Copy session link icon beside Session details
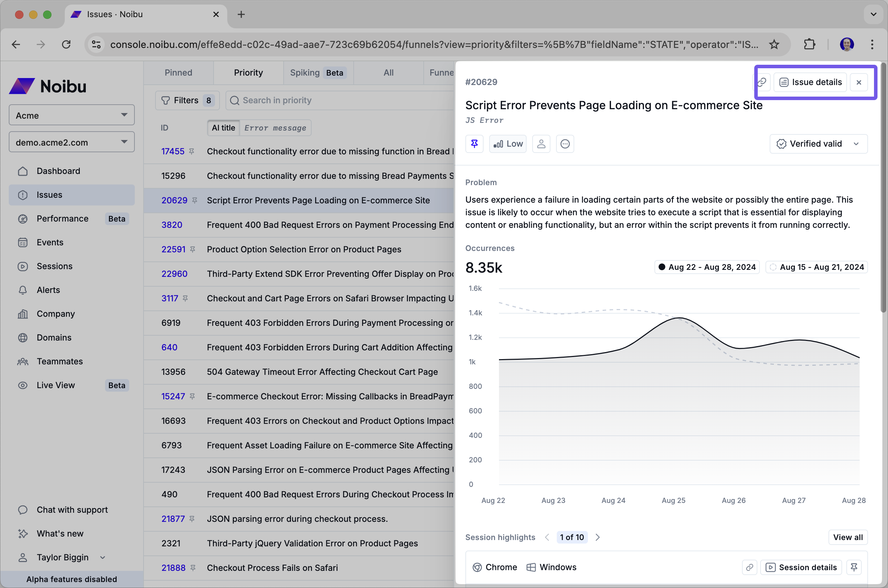This screenshot has height=588, width=888. tap(749, 567)
